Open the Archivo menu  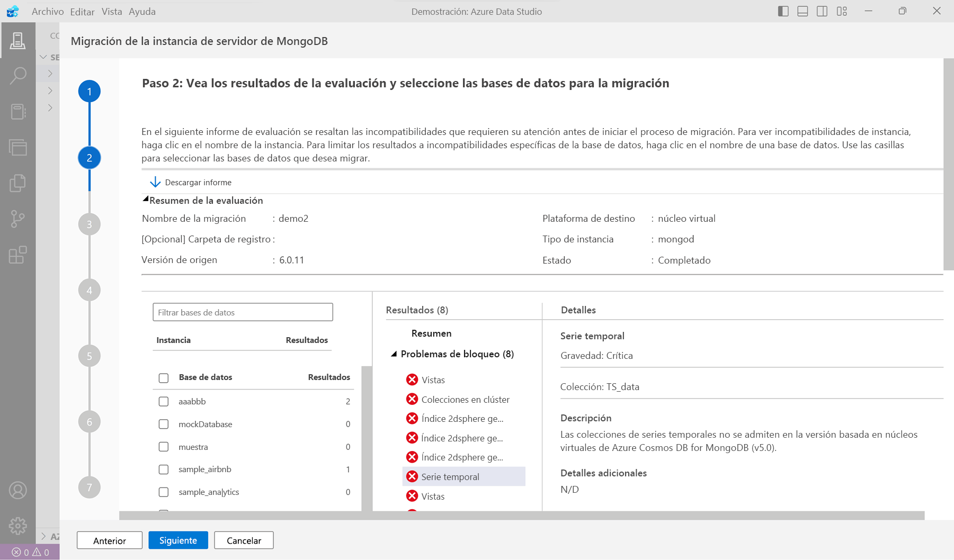click(x=47, y=11)
